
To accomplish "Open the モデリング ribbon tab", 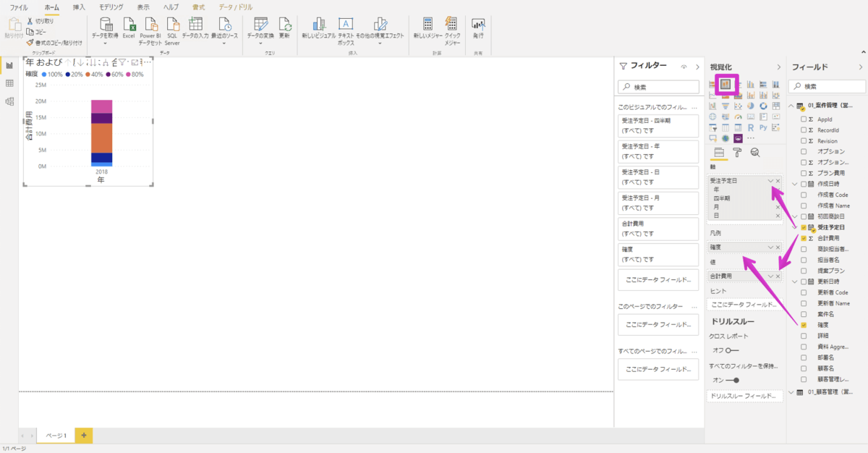I will pos(111,7).
